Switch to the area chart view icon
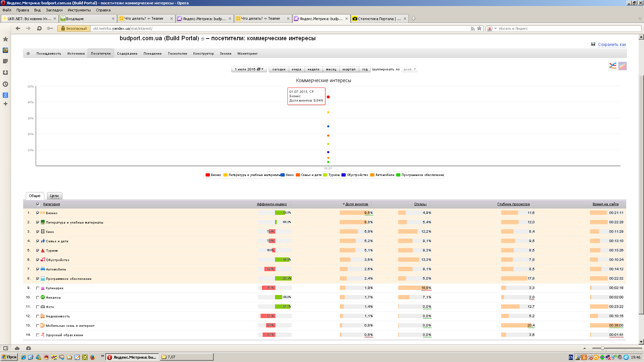The image size is (644, 362). 623,66
